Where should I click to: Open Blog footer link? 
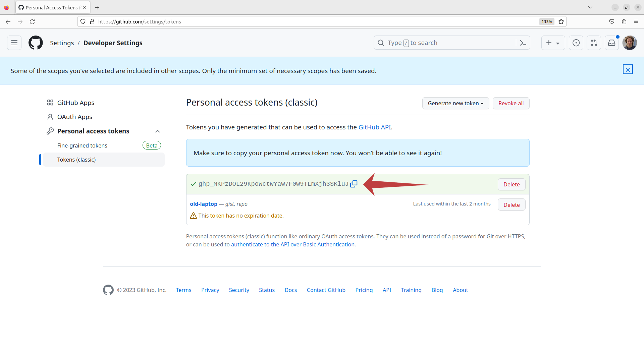point(437,290)
